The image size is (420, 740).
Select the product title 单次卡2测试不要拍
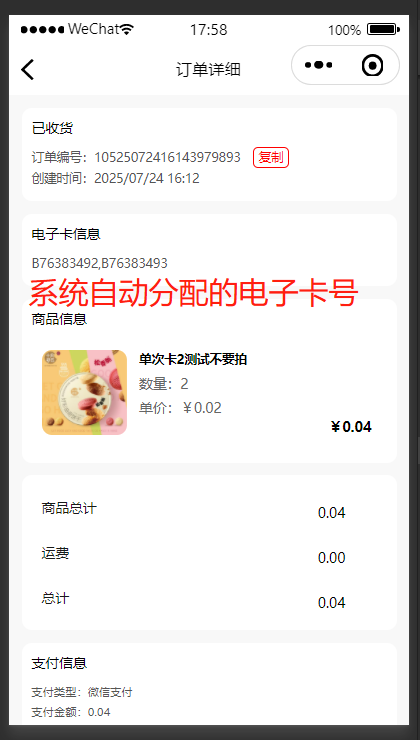(x=193, y=360)
